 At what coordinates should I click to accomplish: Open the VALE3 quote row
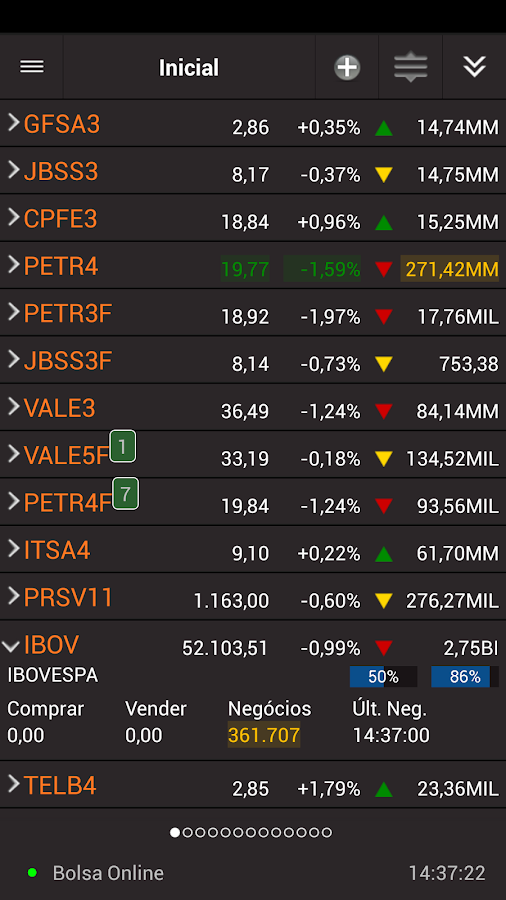coord(253,407)
